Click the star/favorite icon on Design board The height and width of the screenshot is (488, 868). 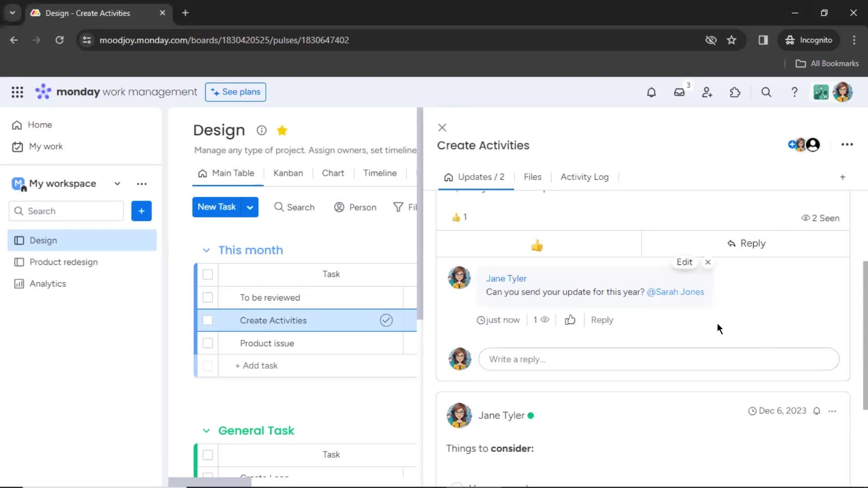[282, 130]
